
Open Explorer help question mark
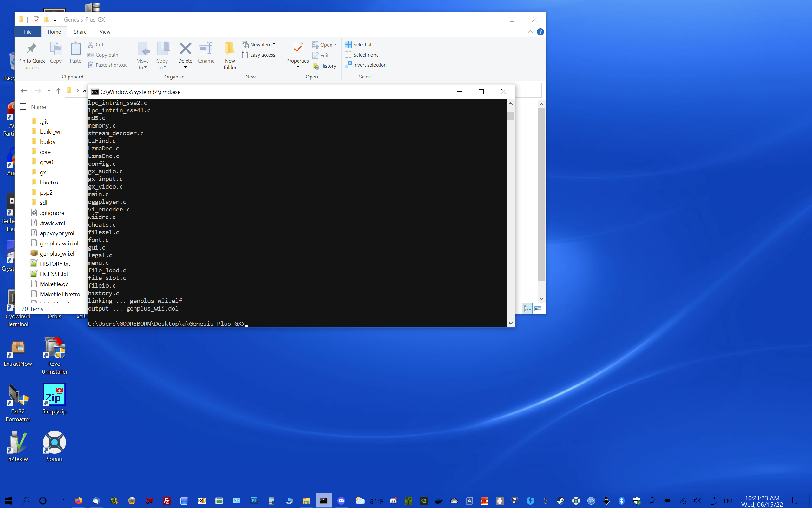point(540,31)
